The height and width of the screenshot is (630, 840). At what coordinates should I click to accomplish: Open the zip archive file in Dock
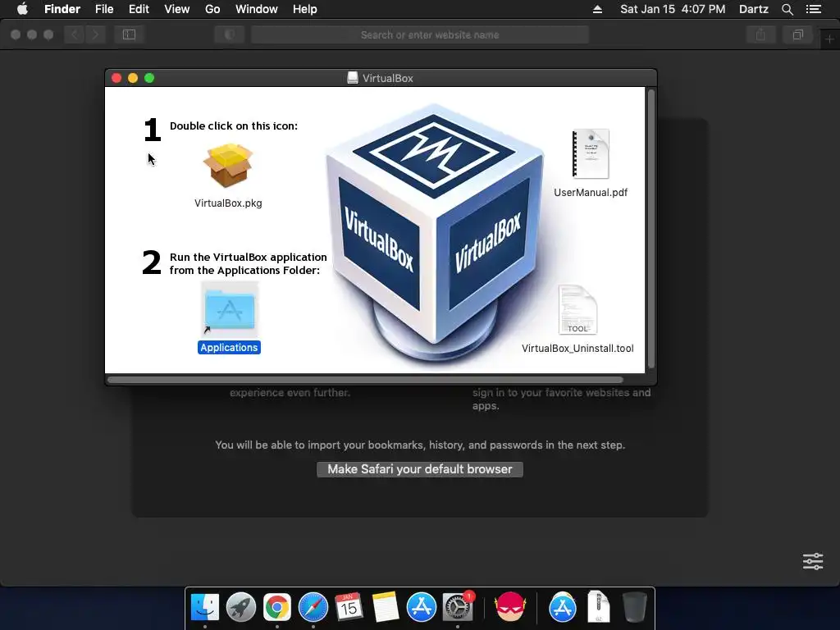tap(598, 607)
